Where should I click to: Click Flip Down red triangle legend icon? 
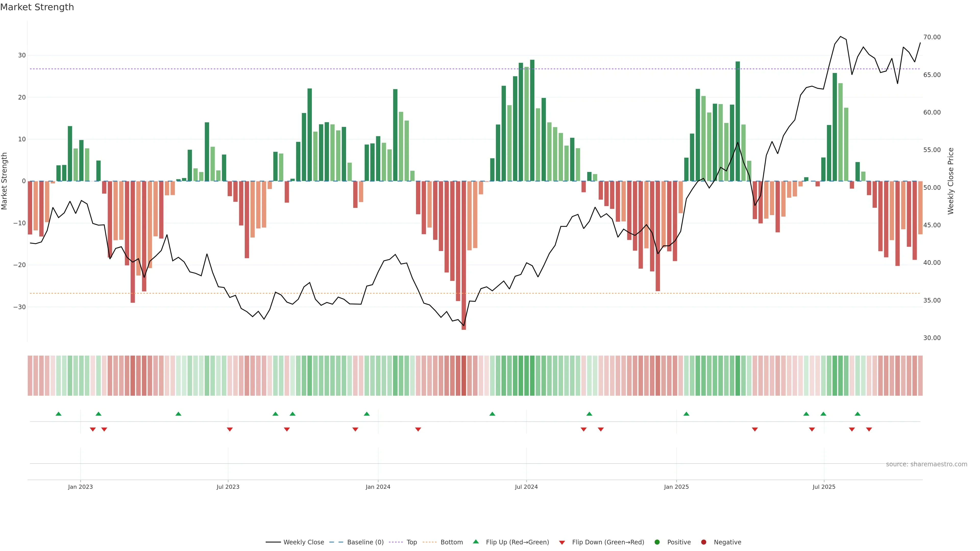point(562,543)
